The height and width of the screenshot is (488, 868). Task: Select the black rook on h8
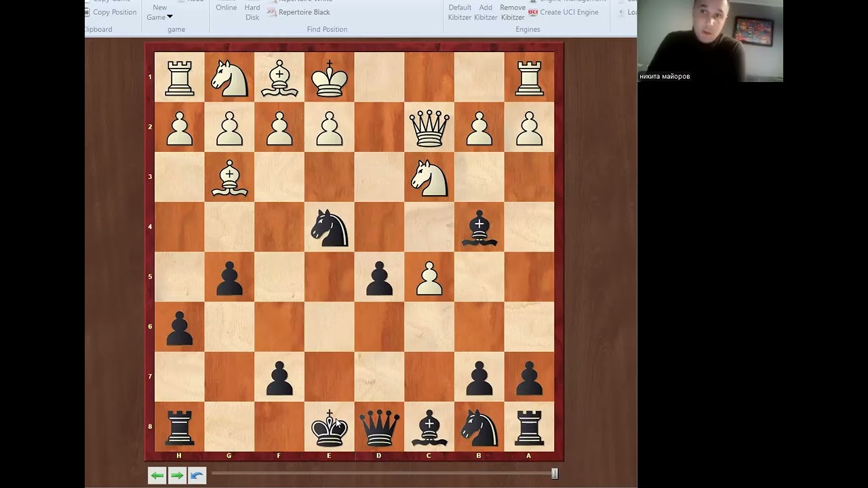(x=179, y=427)
